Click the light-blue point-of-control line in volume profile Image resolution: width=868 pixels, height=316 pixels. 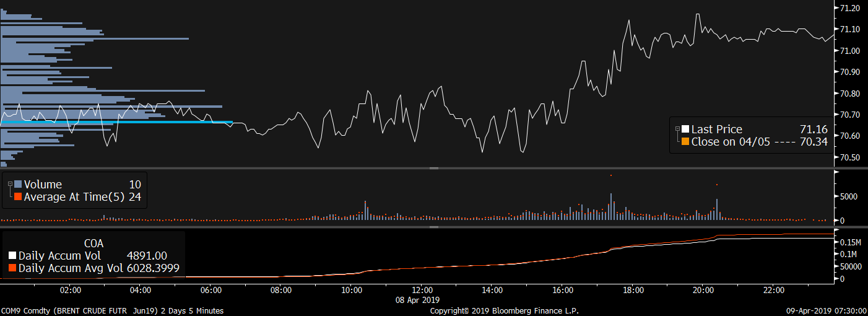116,123
